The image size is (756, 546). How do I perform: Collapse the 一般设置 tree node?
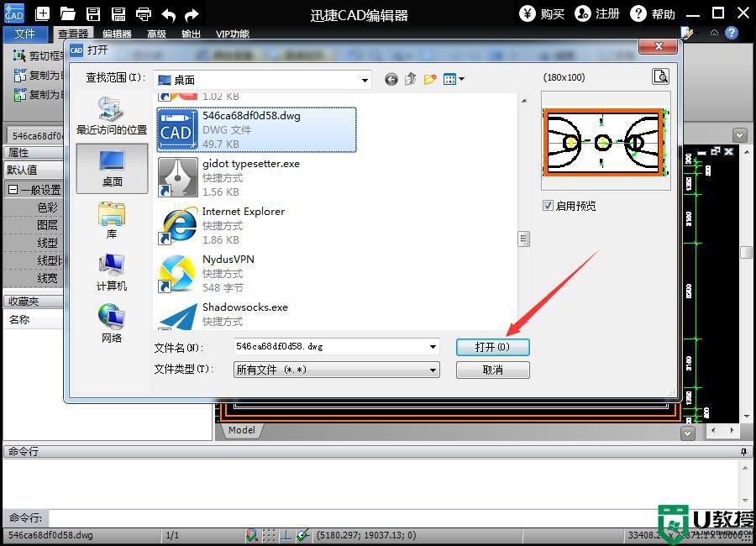coord(13,190)
